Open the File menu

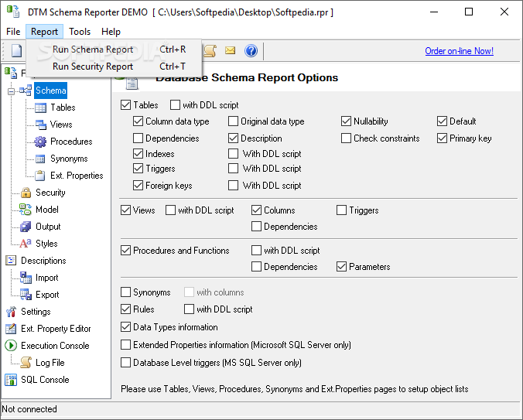(13, 32)
